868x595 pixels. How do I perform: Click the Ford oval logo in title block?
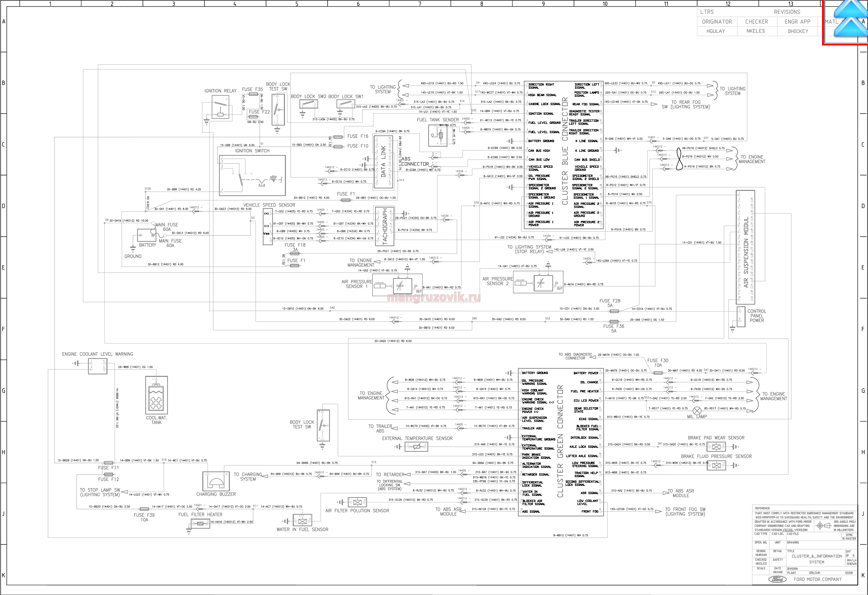pyautogui.click(x=777, y=579)
